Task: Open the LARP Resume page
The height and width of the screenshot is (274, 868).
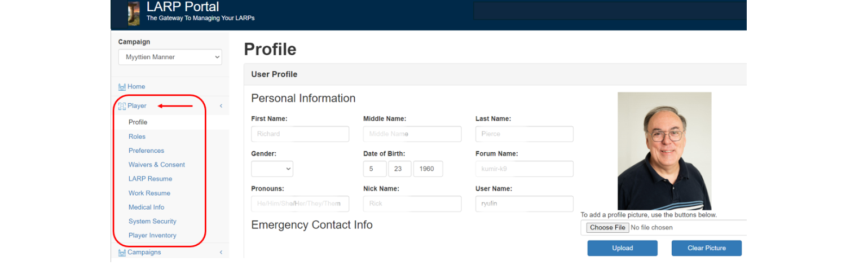Action: coord(150,179)
